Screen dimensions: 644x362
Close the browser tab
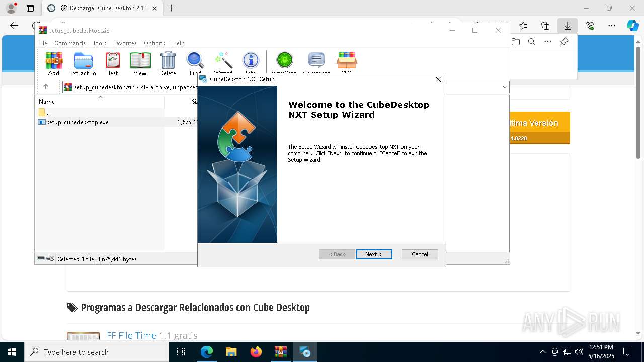pos(154,8)
